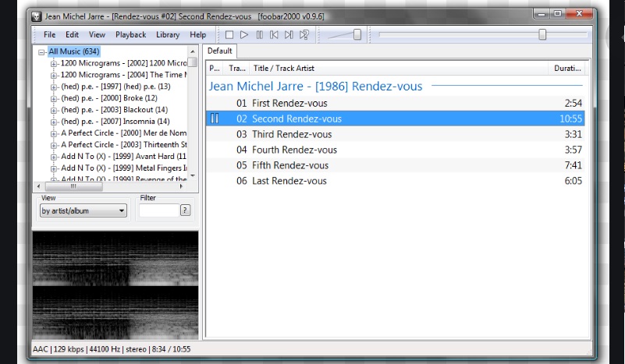
Task: Skip to previous track with toolbar icon
Action: (x=274, y=34)
